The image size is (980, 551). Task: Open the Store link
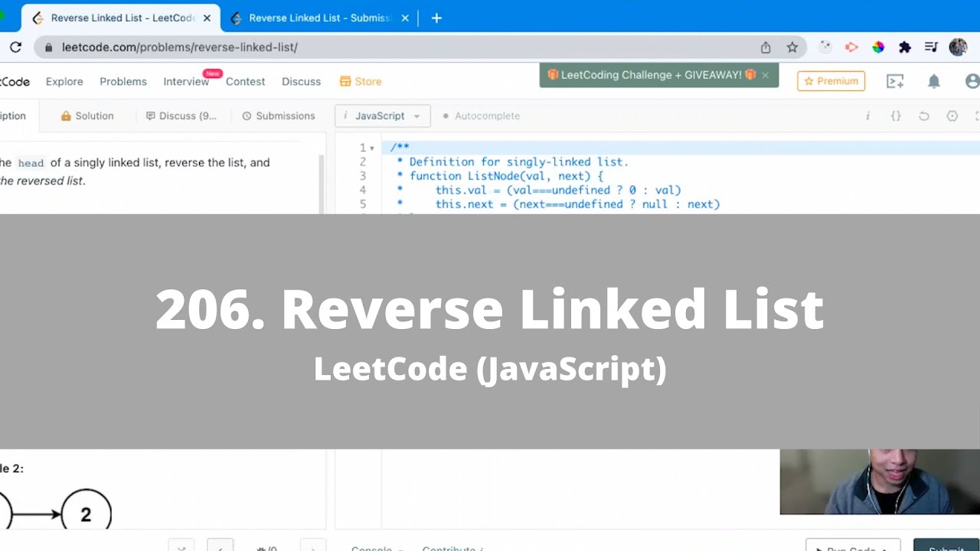coord(361,81)
